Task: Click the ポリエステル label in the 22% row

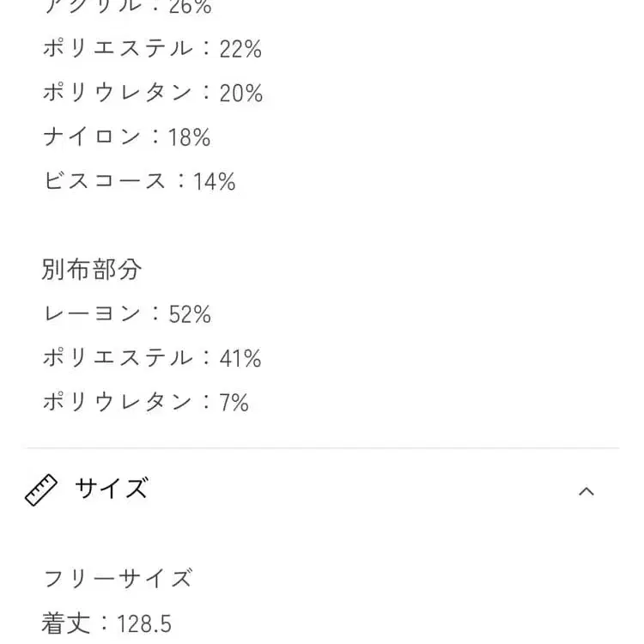Action: coord(118,49)
